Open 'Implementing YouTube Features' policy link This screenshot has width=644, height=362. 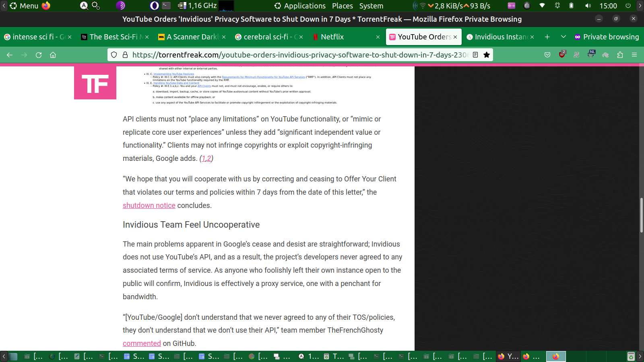tap(173, 74)
